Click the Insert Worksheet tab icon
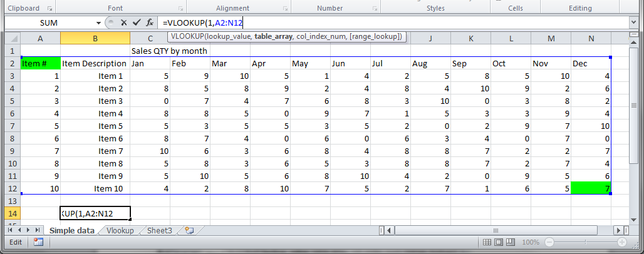The height and width of the screenshot is (254, 644). point(189,230)
